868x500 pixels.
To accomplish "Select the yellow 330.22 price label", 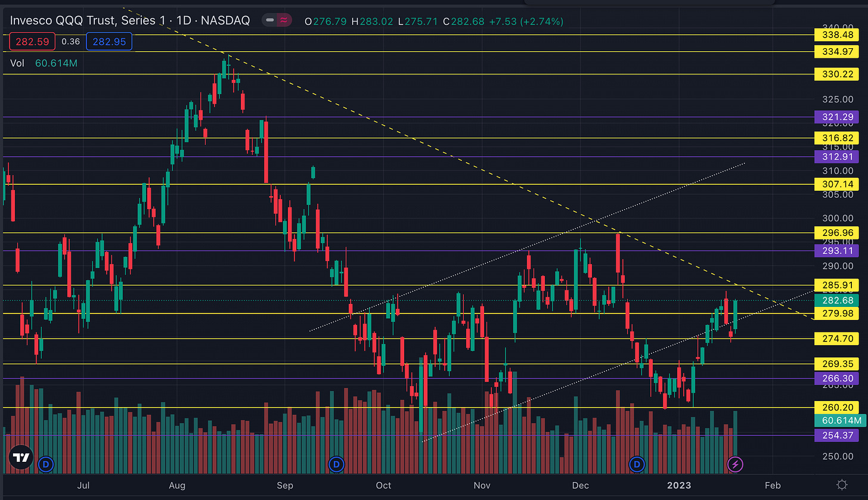I will point(838,74).
